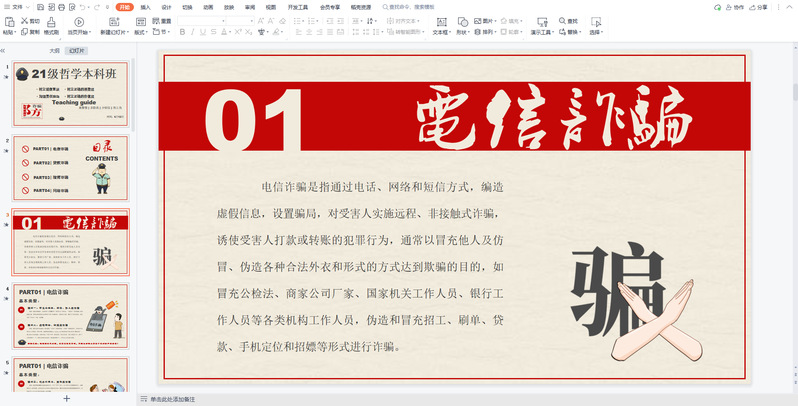Click the Cut (剪切) scissors icon
Image resolution: width=798 pixels, height=406 pixels.
click(x=29, y=20)
